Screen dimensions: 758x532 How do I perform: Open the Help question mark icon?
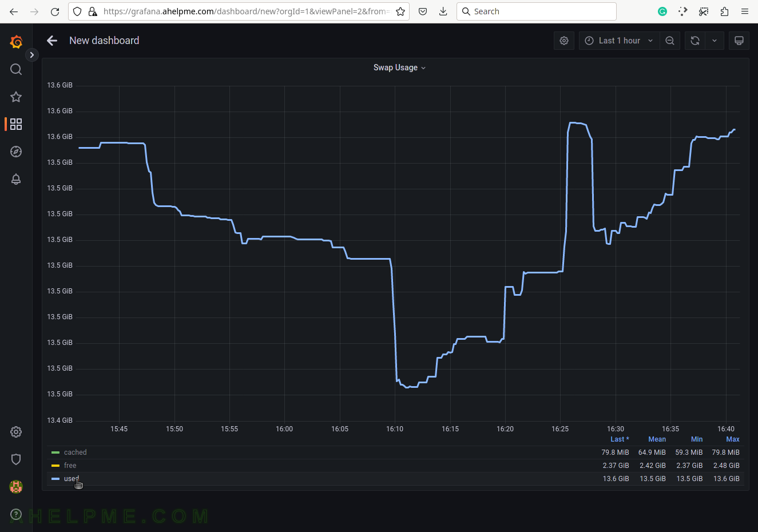point(16,514)
